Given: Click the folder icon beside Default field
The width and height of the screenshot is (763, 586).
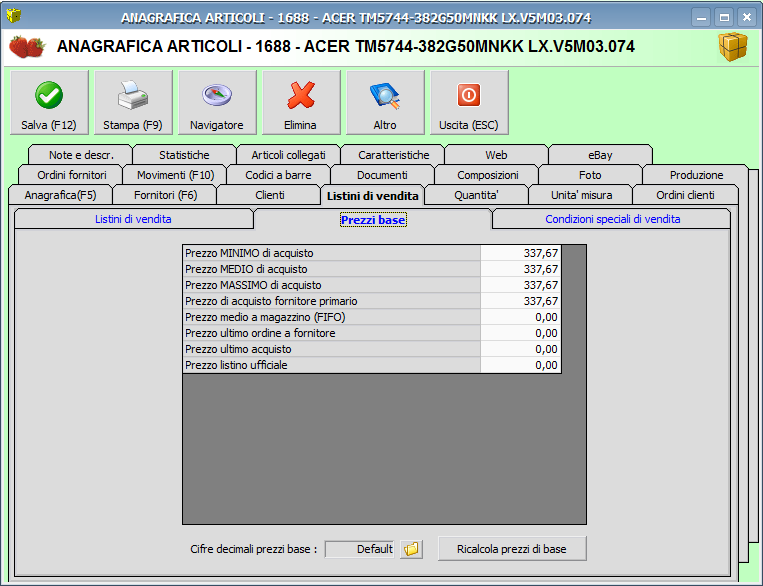Looking at the screenshot, I should pos(411,549).
